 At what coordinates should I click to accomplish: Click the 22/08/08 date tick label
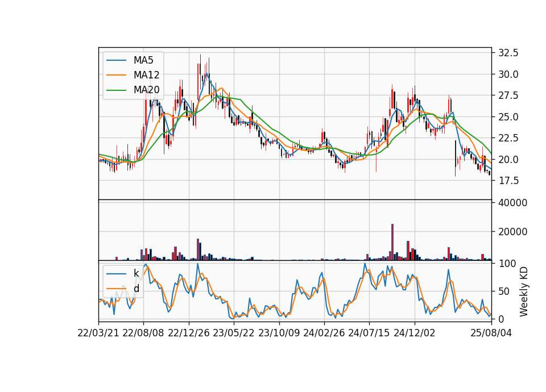[x=143, y=333]
